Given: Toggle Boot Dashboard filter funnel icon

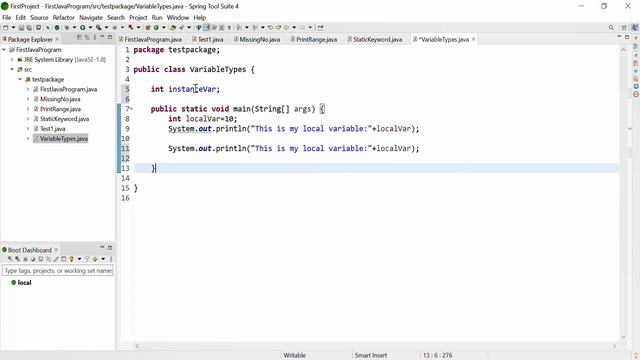Looking at the screenshot, I should (87, 259).
